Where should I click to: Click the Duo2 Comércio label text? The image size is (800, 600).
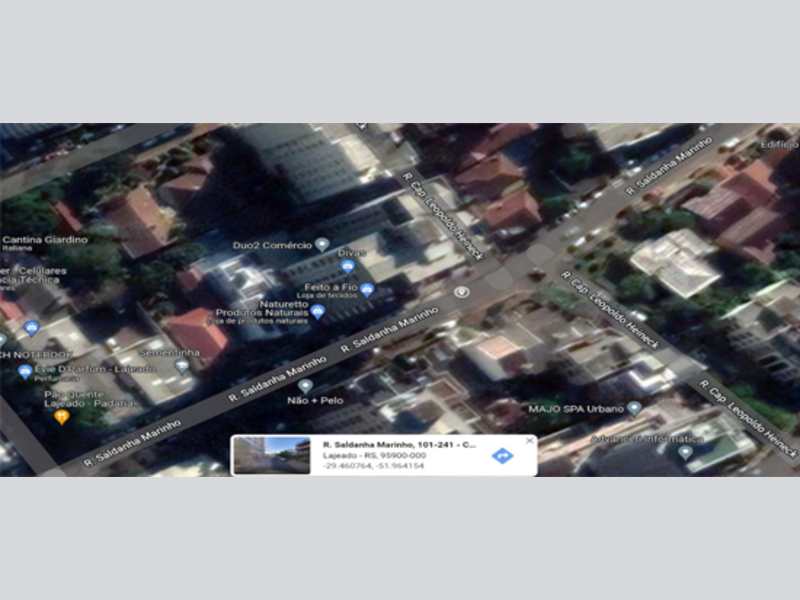pyautogui.click(x=272, y=245)
